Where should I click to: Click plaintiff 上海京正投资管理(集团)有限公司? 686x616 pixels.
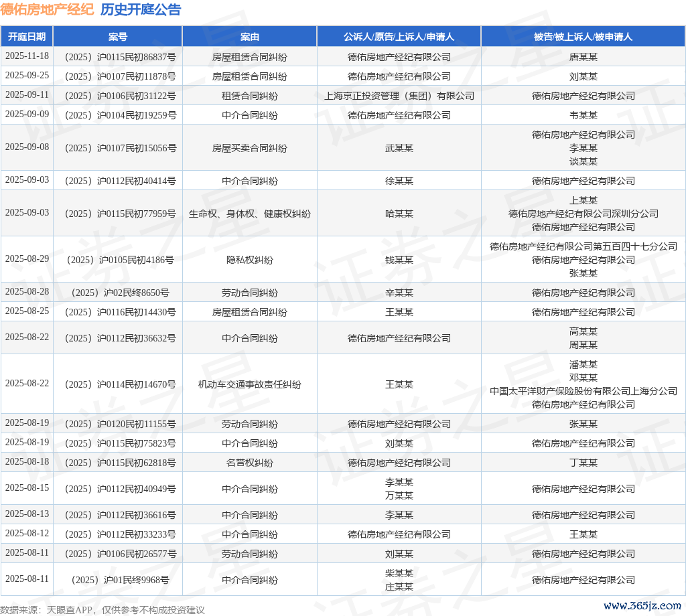pyautogui.click(x=399, y=96)
